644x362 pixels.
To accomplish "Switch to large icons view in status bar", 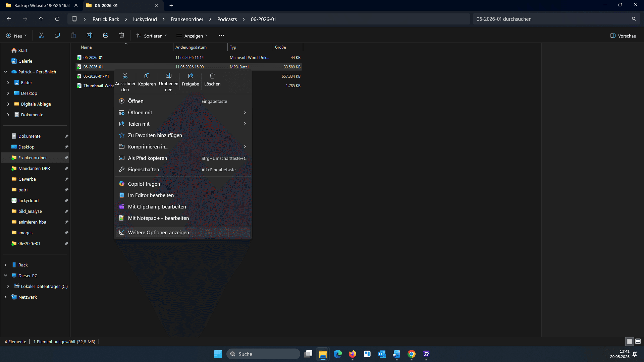I will click(638, 341).
